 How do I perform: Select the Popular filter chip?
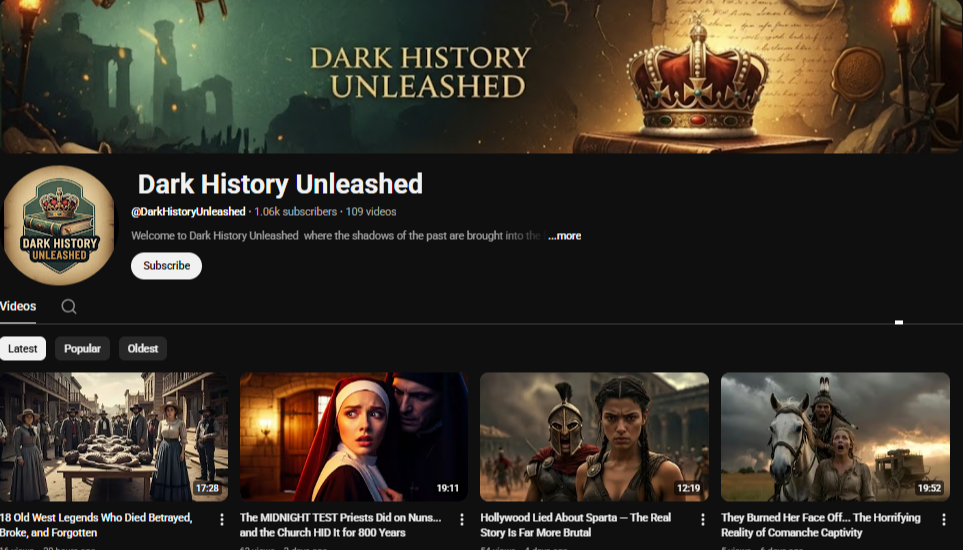(82, 349)
